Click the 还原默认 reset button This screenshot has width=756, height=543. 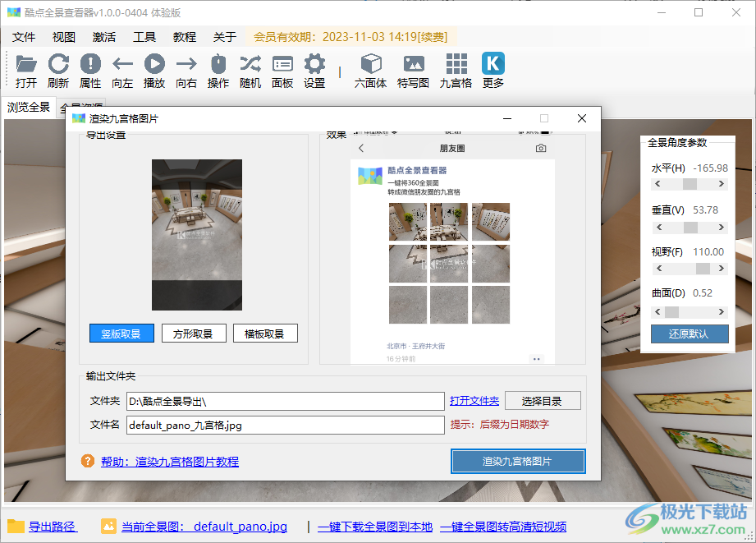(x=690, y=334)
